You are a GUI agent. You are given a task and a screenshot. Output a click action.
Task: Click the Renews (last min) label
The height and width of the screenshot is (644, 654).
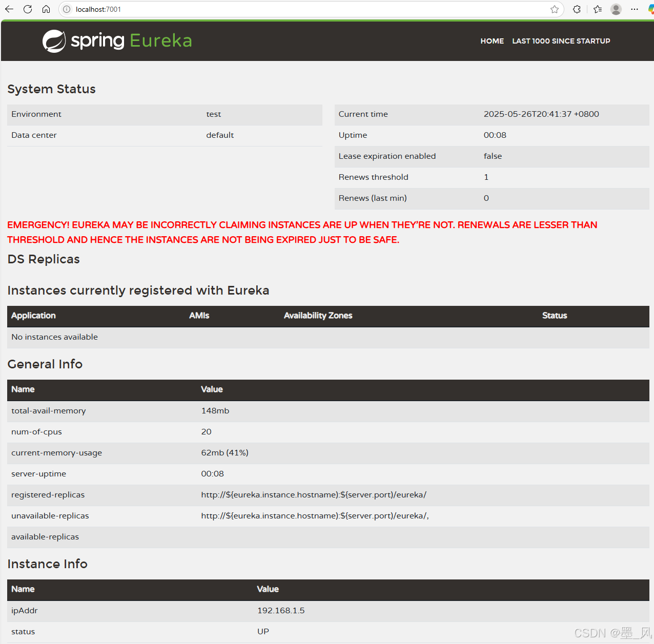click(373, 198)
